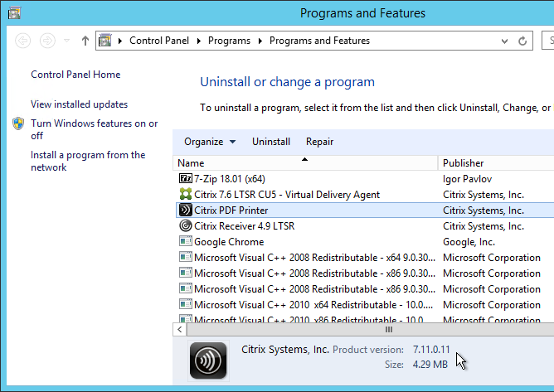Open the address bar history dropdown
The width and height of the screenshot is (554, 392).
pyautogui.click(x=504, y=41)
